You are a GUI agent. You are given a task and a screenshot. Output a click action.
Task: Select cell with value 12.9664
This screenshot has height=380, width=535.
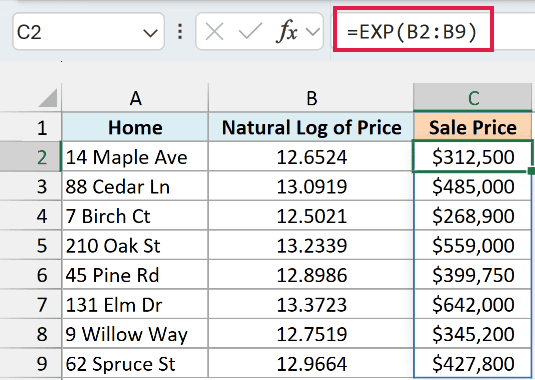tap(311, 363)
